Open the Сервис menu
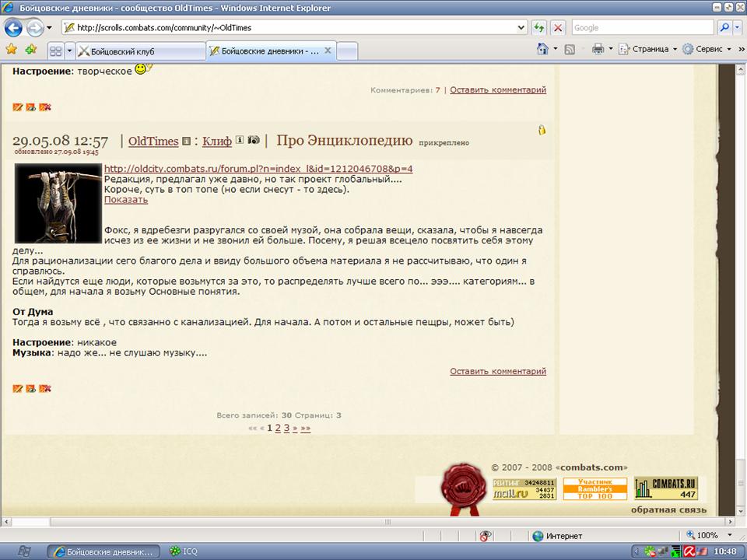 coord(707,48)
